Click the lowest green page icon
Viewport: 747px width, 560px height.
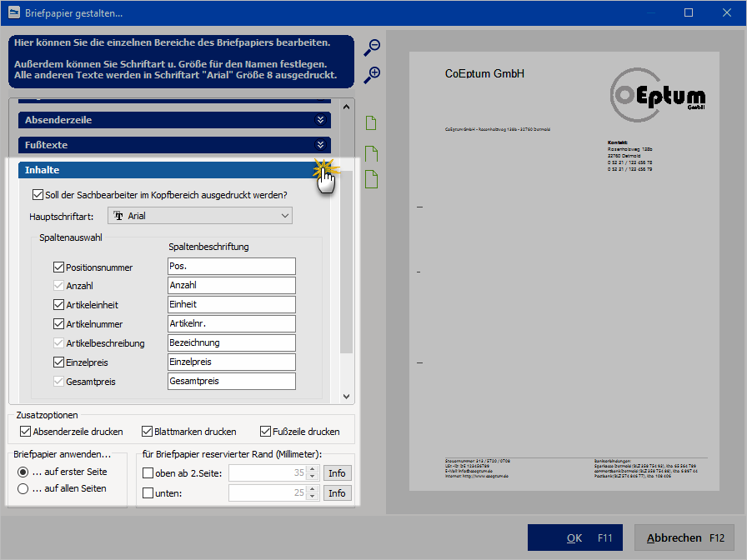371,179
